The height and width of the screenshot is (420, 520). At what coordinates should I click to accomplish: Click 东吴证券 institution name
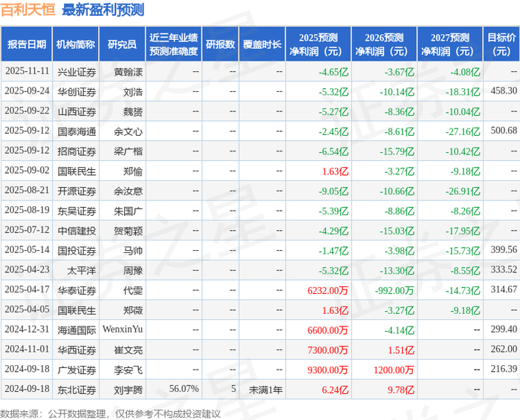tap(77, 211)
